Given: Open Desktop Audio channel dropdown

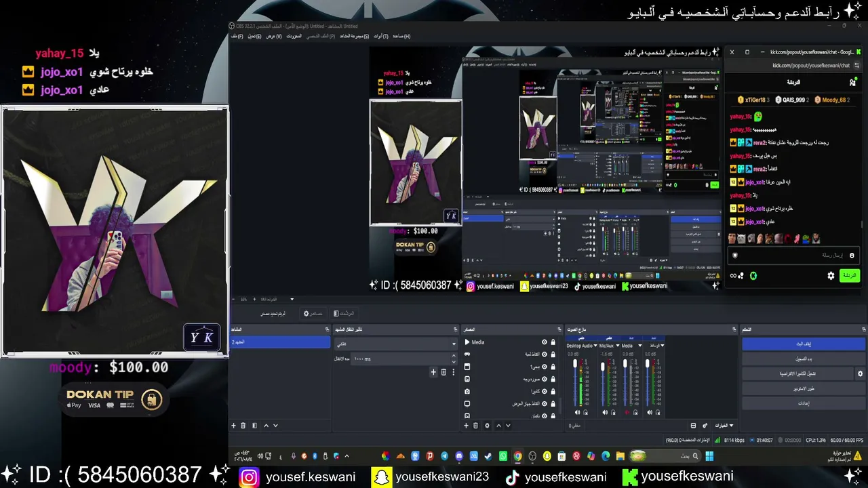Looking at the screenshot, I should click(x=595, y=346).
